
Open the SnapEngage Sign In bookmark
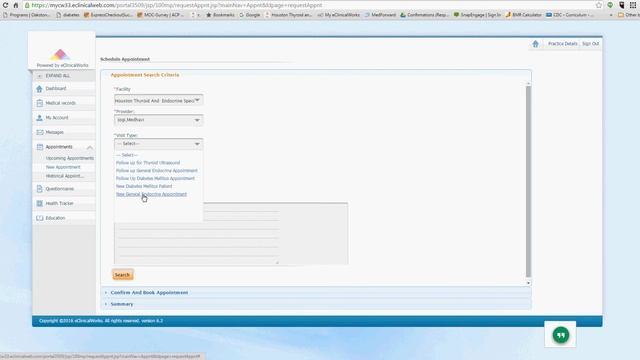(477, 15)
